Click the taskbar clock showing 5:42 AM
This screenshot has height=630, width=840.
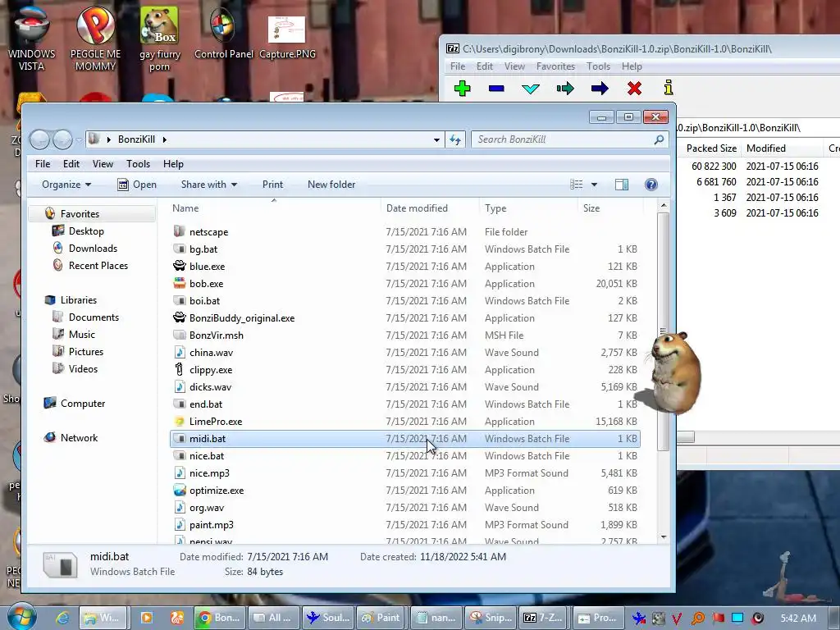click(x=798, y=619)
